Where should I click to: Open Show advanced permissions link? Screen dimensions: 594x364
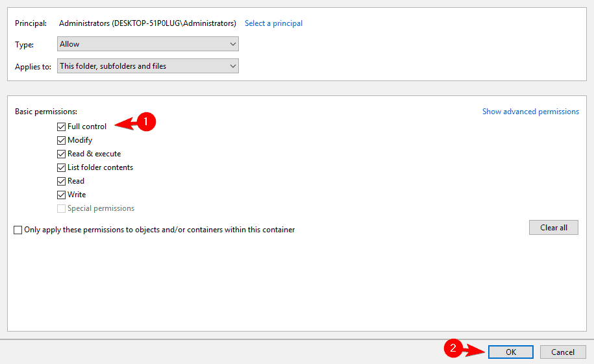click(530, 112)
